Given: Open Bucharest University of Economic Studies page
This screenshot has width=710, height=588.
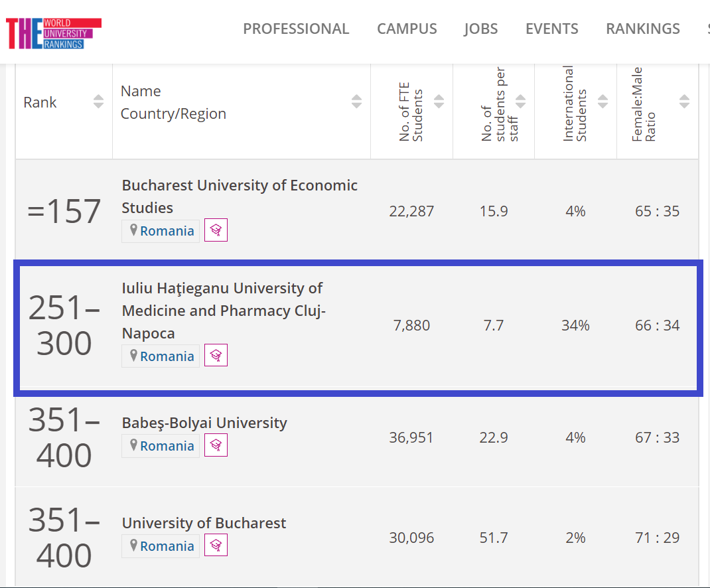Looking at the screenshot, I should [240, 196].
